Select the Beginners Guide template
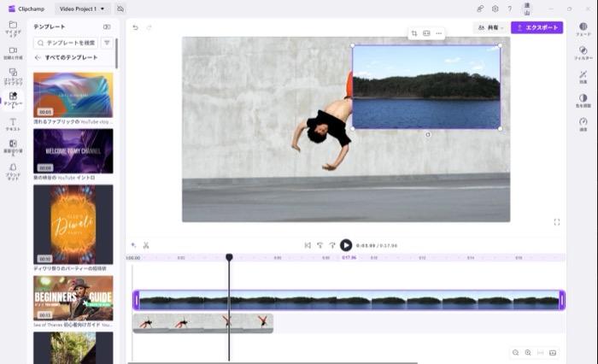Image resolution: width=598 pixels, height=364 pixels. tap(73, 298)
